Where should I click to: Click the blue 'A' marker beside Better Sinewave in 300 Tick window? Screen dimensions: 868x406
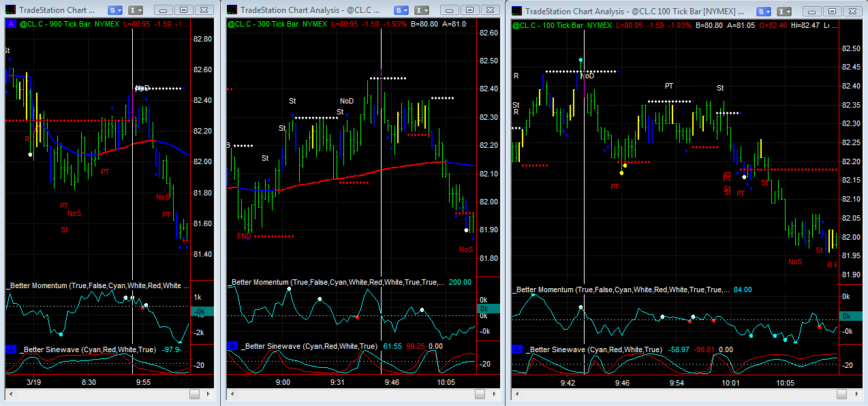[x=232, y=346]
